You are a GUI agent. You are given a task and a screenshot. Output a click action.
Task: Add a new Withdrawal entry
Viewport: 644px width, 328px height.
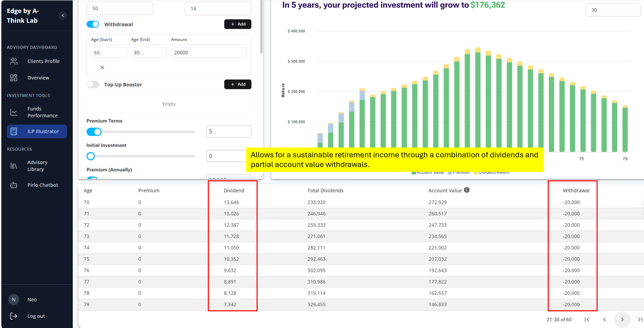(x=238, y=24)
